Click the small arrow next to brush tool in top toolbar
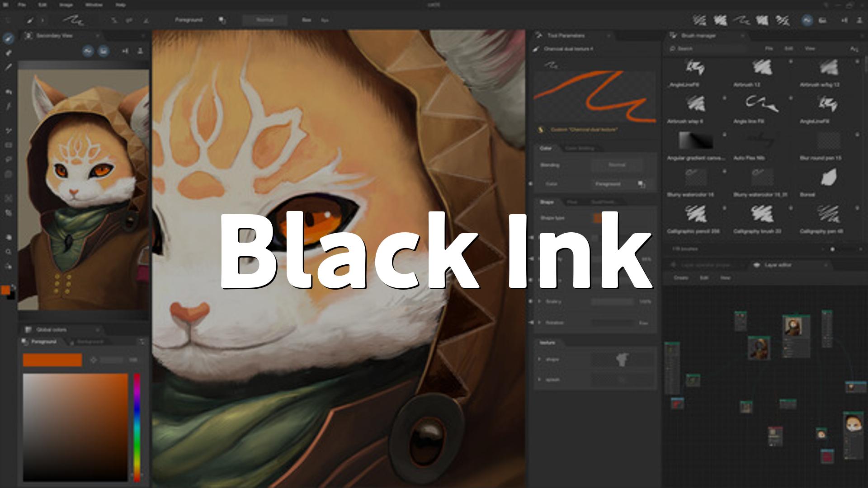Image resolution: width=868 pixels, height=488 pixels. click(42, 20)
